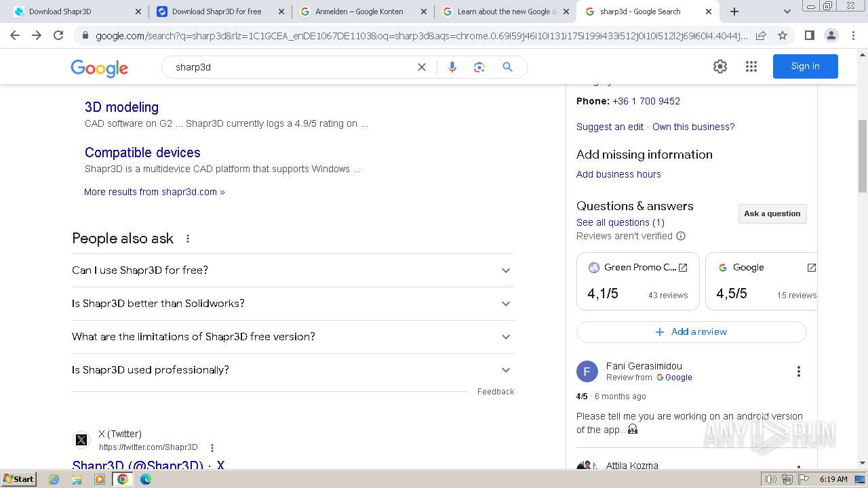Open the tab search dropdown arrow

click(787, 12)
